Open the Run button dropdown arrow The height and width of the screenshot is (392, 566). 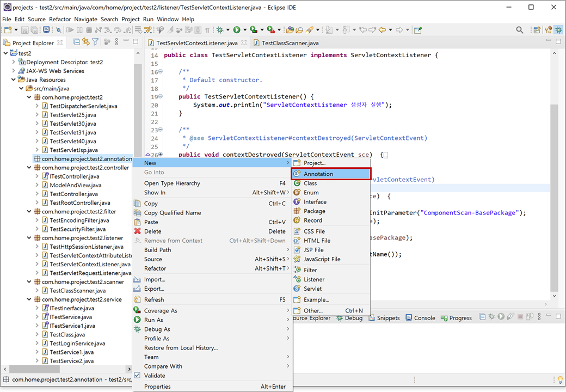pyautogui.click(x=245, y=30)
